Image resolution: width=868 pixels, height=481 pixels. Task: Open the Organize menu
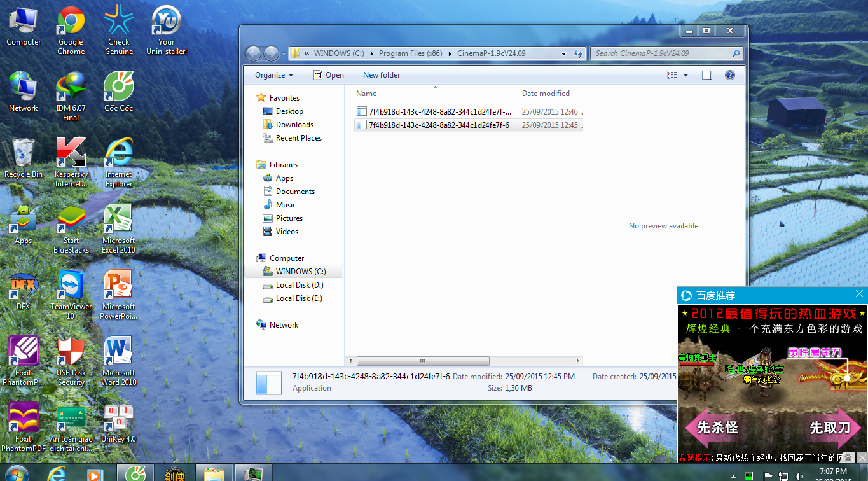click(x=274, y=75)
